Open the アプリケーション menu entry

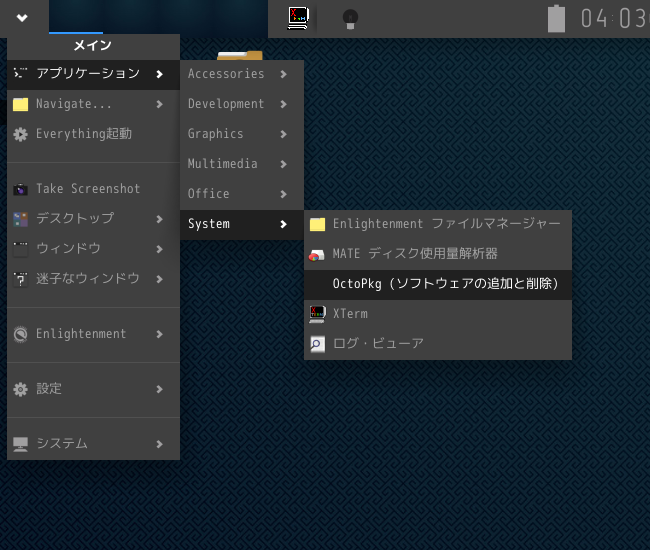(x=93, y=75)
